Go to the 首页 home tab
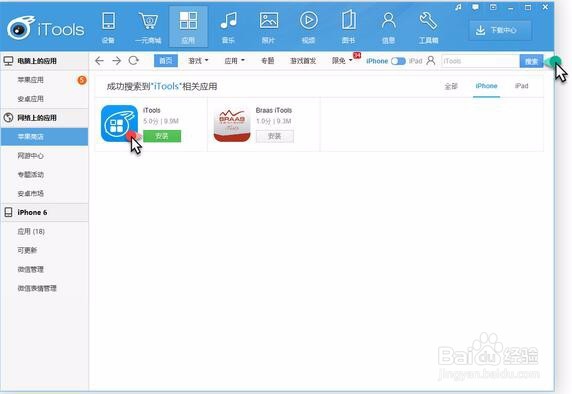Screen dimensions: 572x394 [166, 61]
